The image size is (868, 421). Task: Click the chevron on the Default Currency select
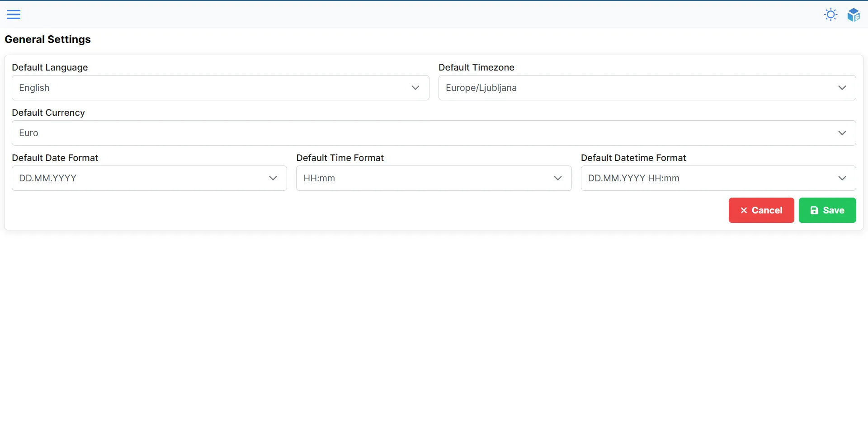click(x=842, y=132)
